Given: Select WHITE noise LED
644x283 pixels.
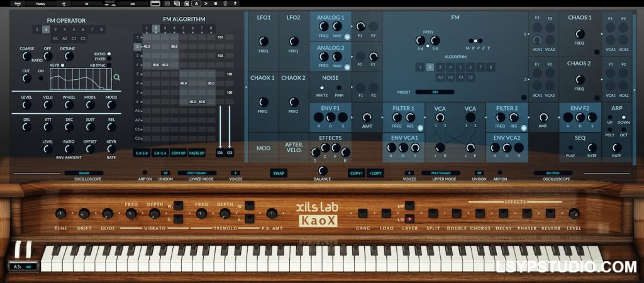Looking at the screenshot, I should pyautogui.click(x=321, y=87).
